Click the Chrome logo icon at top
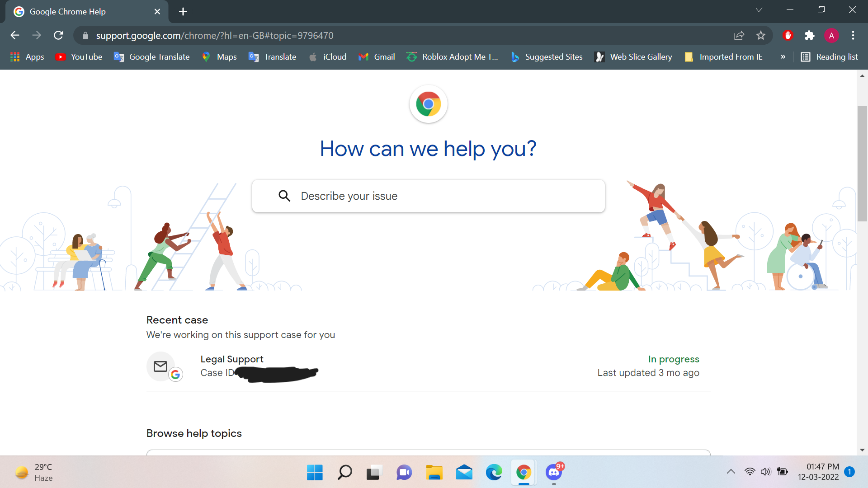Screen dimensions: 868x488 (429, 103)
